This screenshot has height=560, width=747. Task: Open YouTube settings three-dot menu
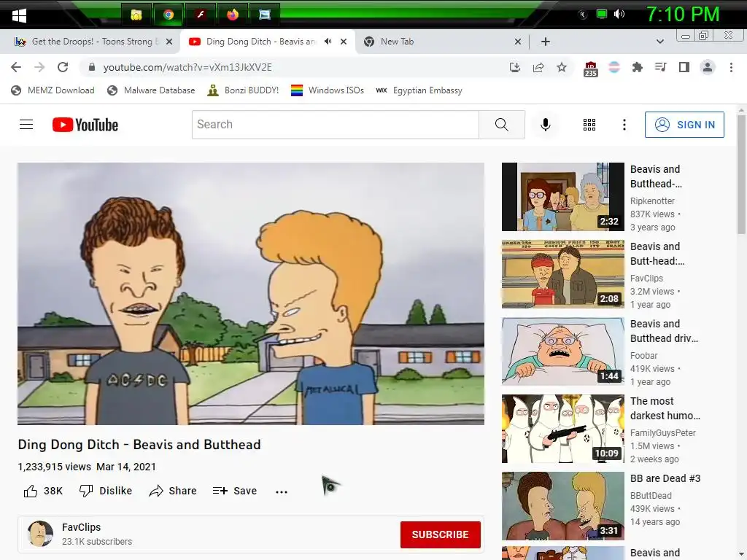[624, 125]
